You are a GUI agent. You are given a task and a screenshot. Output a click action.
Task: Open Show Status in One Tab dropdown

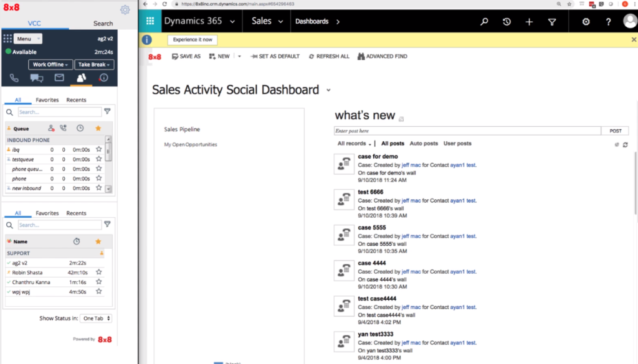[x=97, y=319]
